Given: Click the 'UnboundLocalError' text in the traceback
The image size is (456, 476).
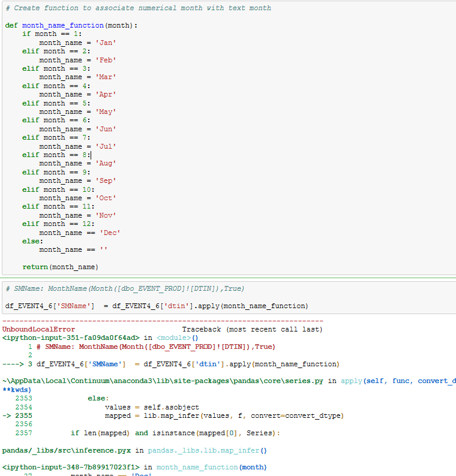Looking at the screenshot, I should [38, 329].
